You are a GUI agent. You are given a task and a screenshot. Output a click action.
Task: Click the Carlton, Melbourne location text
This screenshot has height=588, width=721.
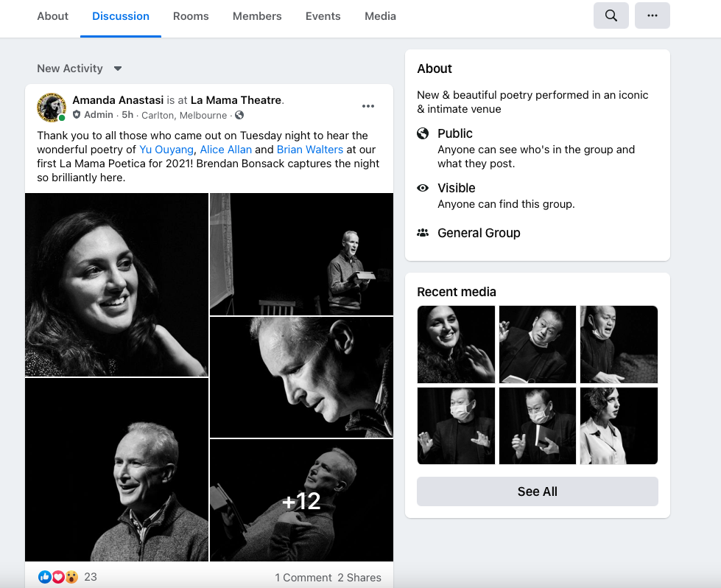click(x=184, y=115)
